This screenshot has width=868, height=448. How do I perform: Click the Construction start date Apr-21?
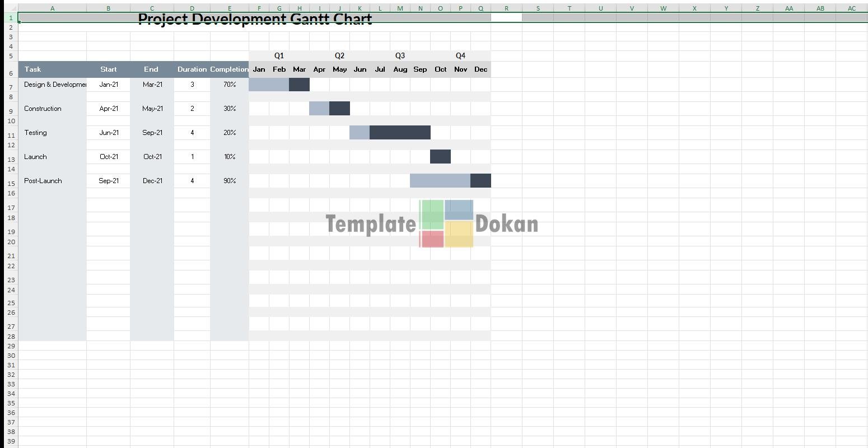point(109,109)
